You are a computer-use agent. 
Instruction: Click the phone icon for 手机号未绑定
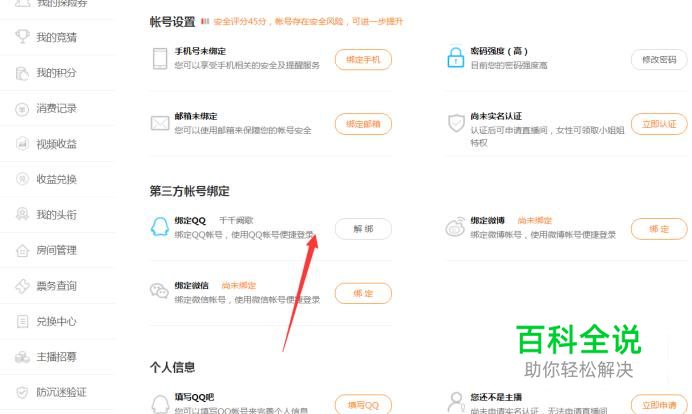click(160, 58)
